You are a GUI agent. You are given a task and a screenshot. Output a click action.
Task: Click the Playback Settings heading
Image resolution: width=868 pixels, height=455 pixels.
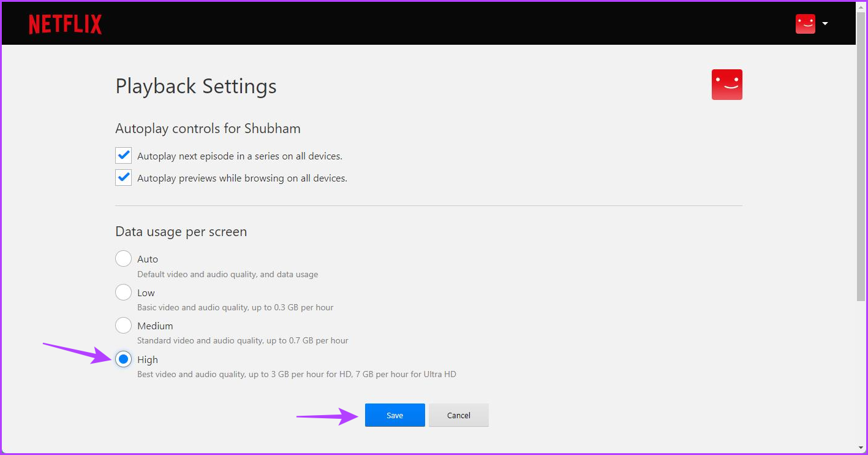click(x=196, y=86)
